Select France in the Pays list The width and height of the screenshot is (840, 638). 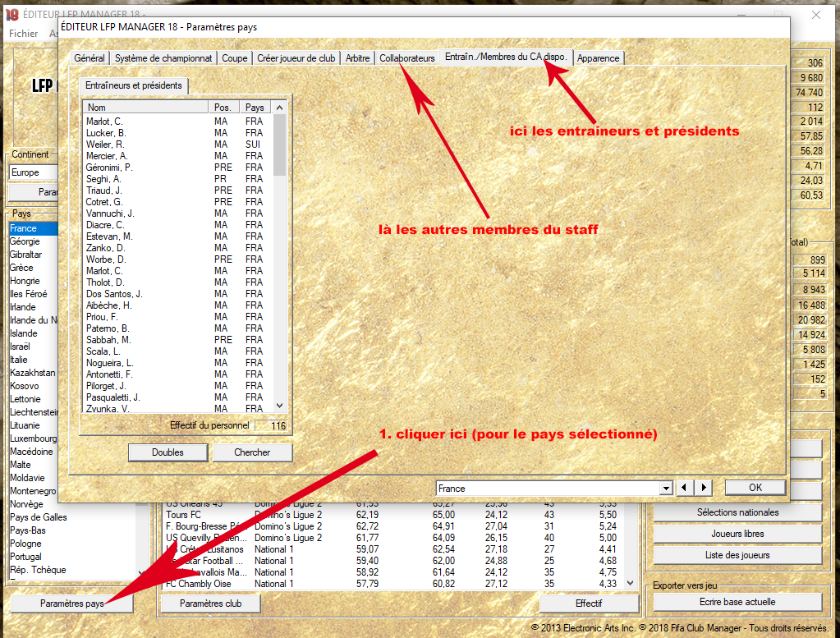click(x=33, y=228)
